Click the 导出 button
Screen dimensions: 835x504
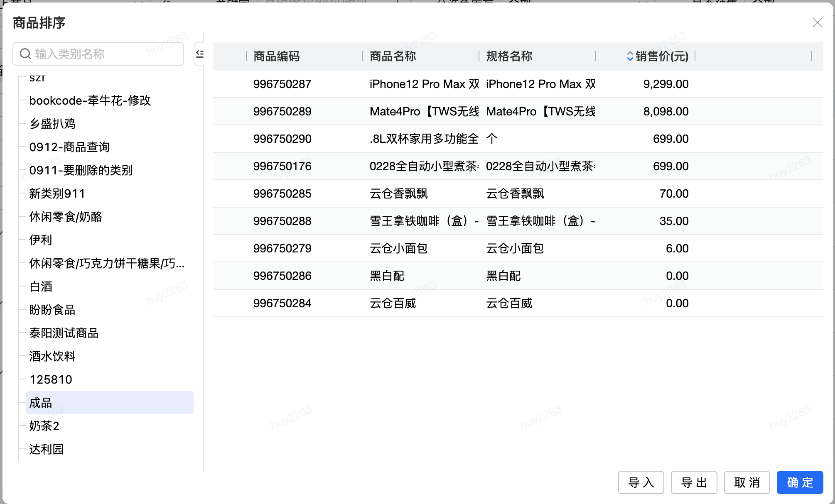pyautogui.click(x=694, y=482)
